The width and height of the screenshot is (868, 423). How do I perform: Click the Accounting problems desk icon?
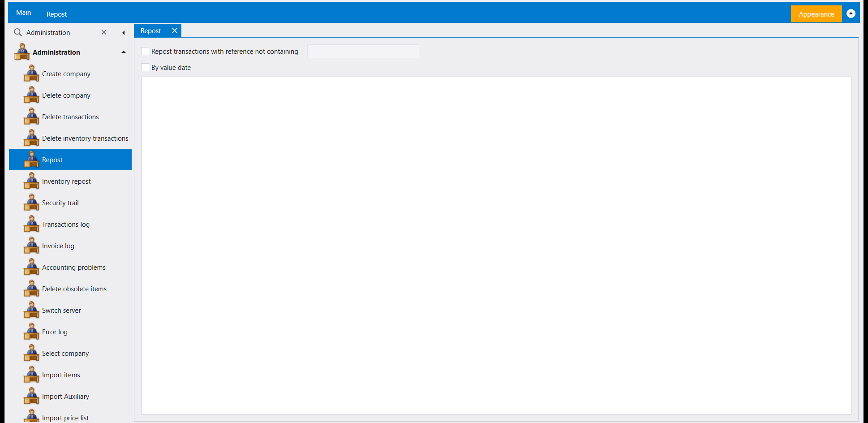31,267
